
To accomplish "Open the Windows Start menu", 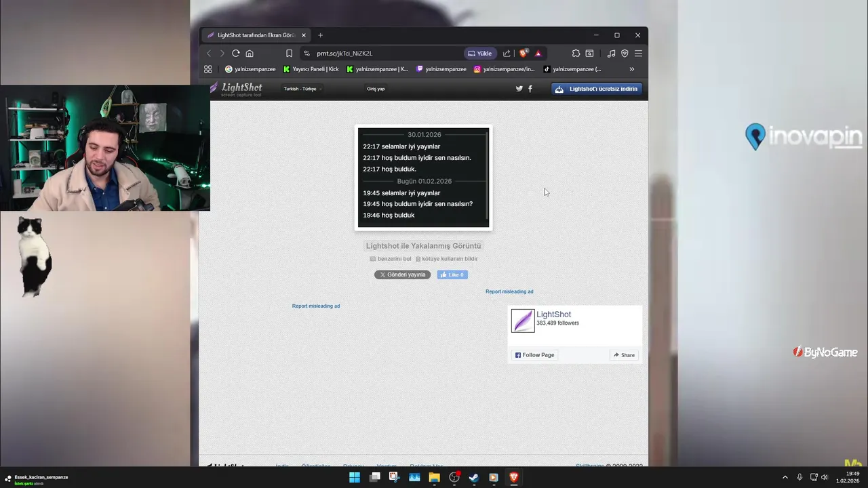I will tap(355, 477).
